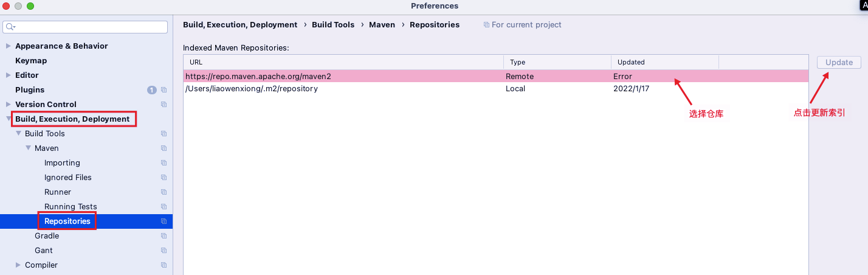
Task: Click the Update button
Action: click(839, 62)
